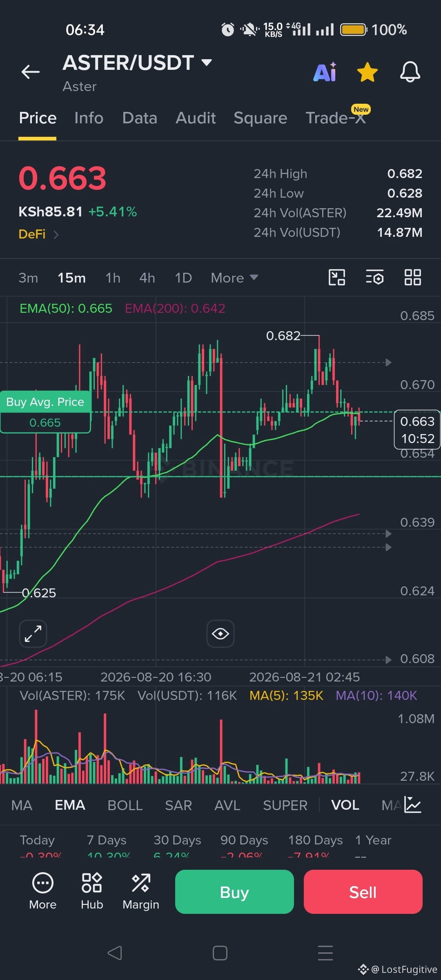This screenshot has width=441, height=980.
Task: Open chart indicator settings icon
Action: 374,277
